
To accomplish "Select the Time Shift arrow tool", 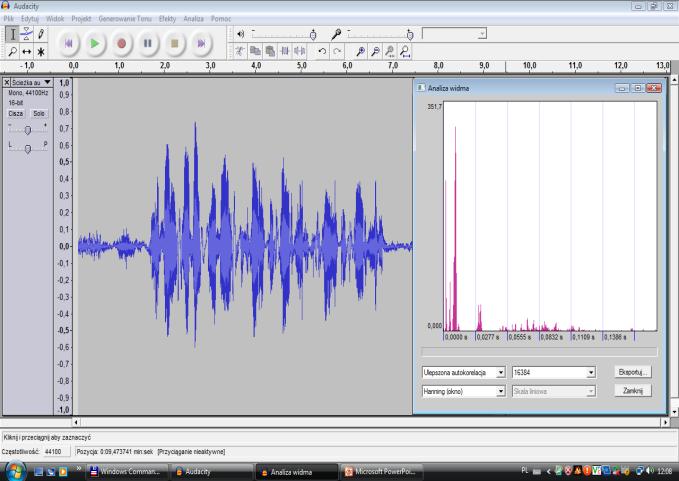I will point(26,52).
